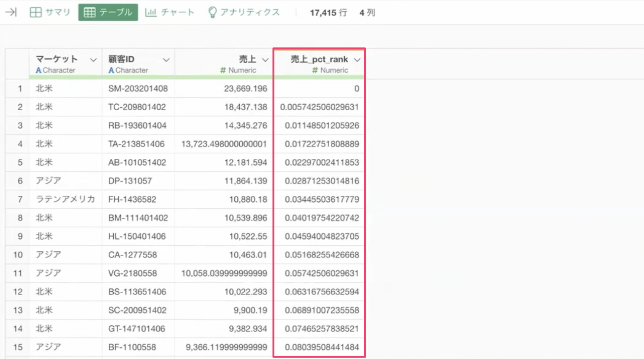Click the collapse panel arrow icon
Image resolution: width=644 pixels, height=359 pixels.
click(x=11, y=12)
